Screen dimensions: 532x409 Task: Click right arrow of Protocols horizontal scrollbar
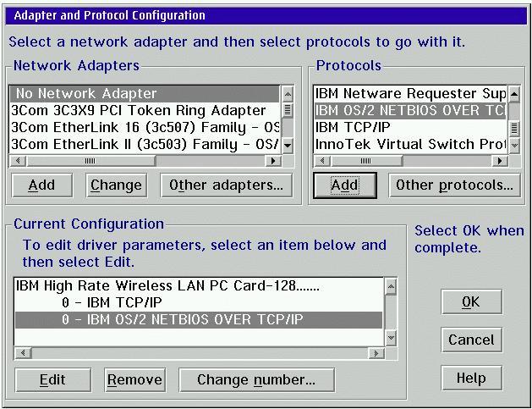click(500, 161)
